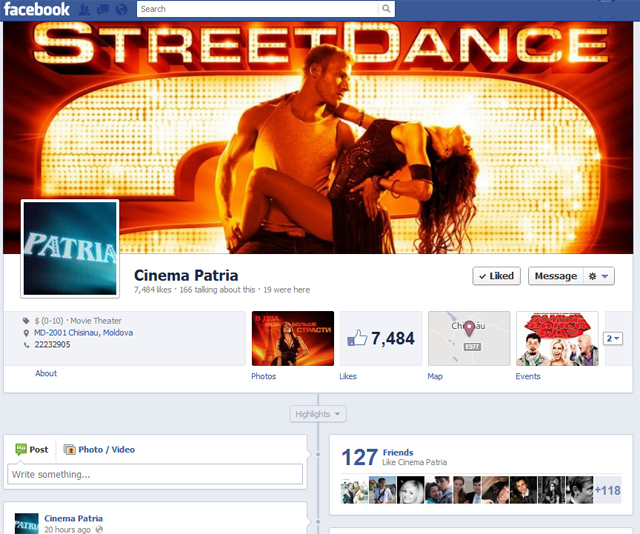Open friend requests icon in top bar
Viewport: 640px width, 534px height.
coord(84,9)
